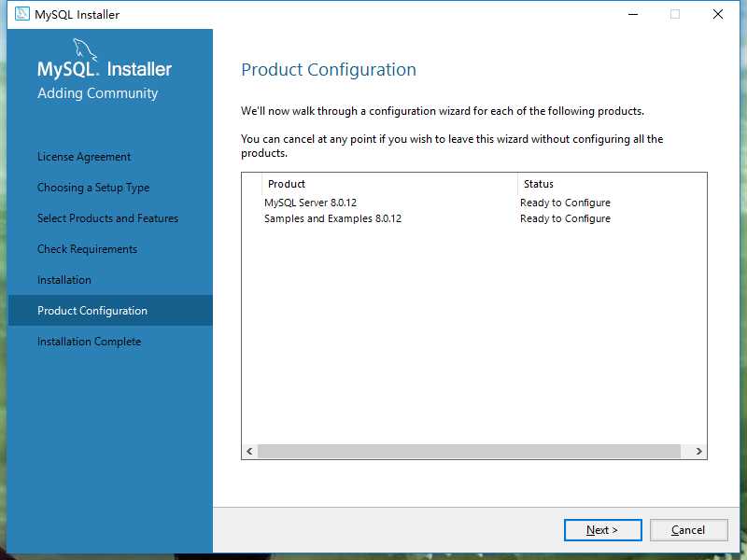Click the Product column header
The image size is (747, 560).
[389, 184]
